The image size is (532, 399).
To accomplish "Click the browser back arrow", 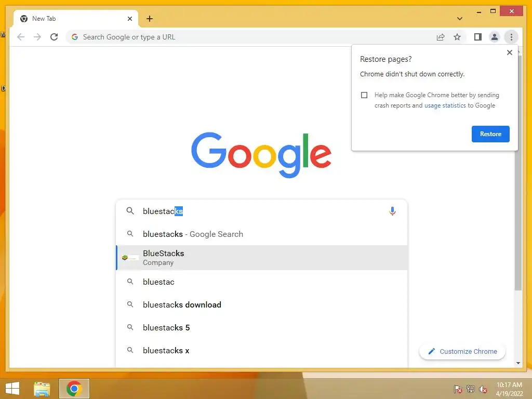I will point(21,37).
